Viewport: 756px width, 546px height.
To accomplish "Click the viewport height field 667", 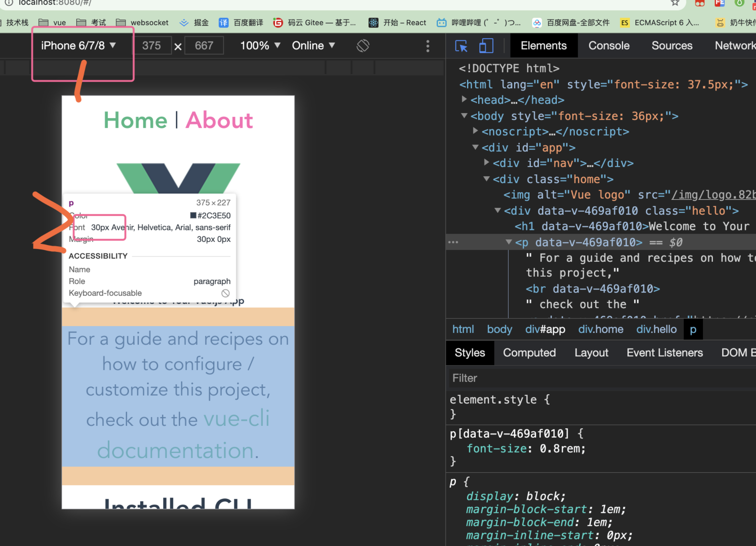I will [x=204, y=45].
